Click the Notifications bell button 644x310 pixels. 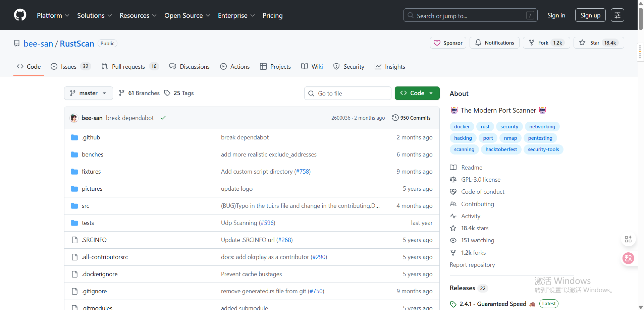(x=494, y=43)
